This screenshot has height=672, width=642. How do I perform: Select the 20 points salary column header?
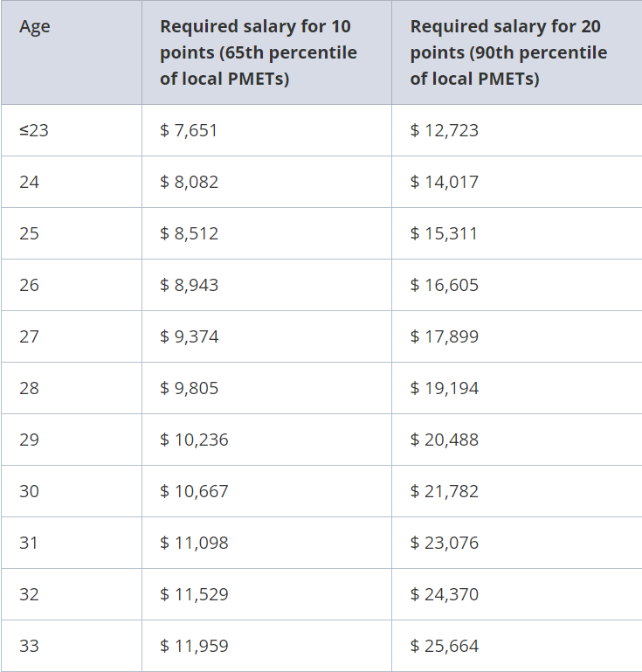click(x=508, y=52)
